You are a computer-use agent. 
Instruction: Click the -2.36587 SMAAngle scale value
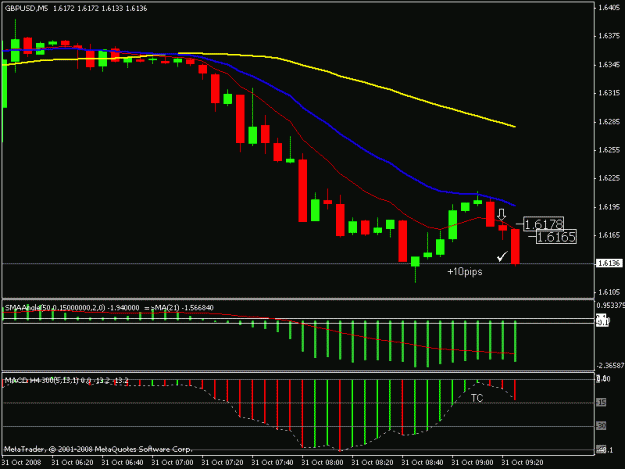[x=610, y=365]
